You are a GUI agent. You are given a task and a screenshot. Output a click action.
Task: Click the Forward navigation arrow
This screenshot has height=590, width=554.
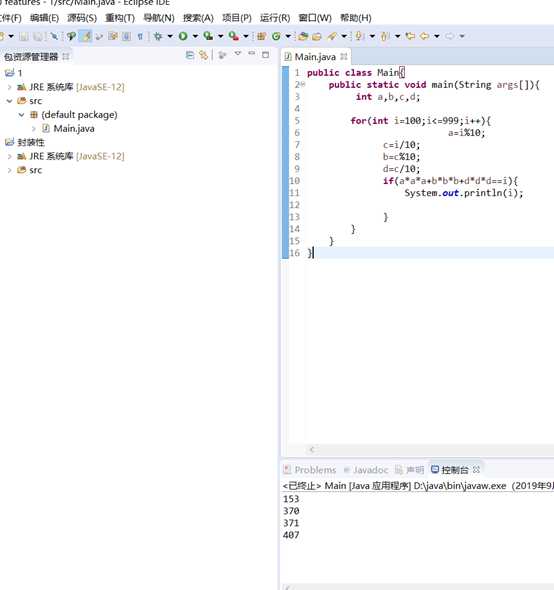click(449, 36)
